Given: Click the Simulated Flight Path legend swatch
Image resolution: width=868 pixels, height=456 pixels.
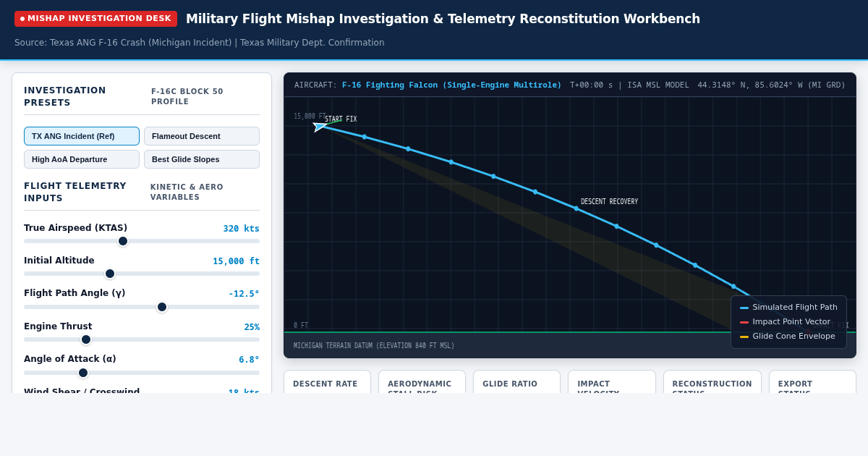Looking at the screenshot, I should point(744,308).
